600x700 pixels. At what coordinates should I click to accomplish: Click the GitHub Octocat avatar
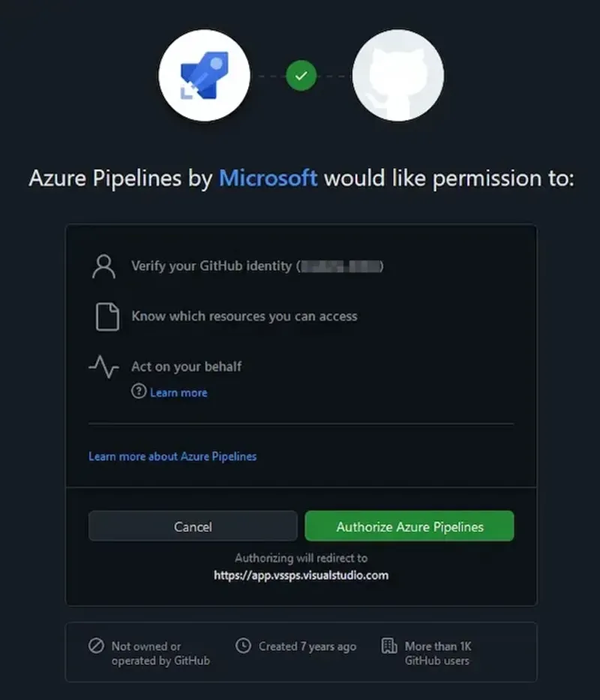click(397, 75)
